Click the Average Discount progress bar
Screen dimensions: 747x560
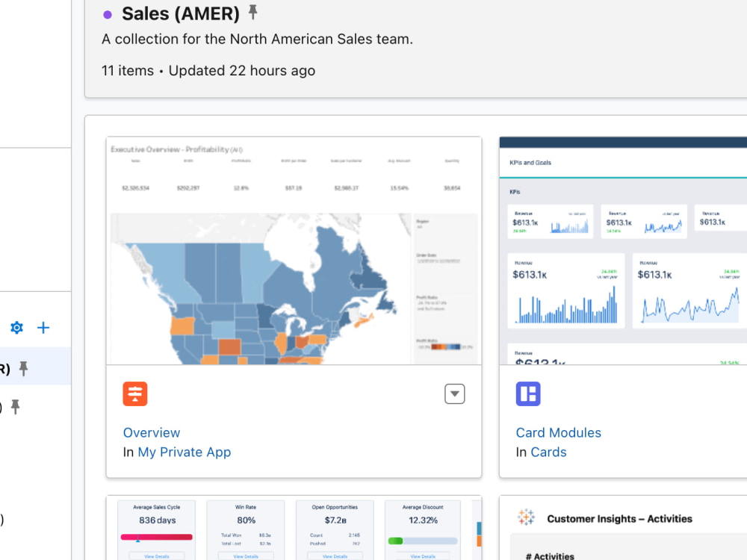pyautogui.click(x=423, y=541)
